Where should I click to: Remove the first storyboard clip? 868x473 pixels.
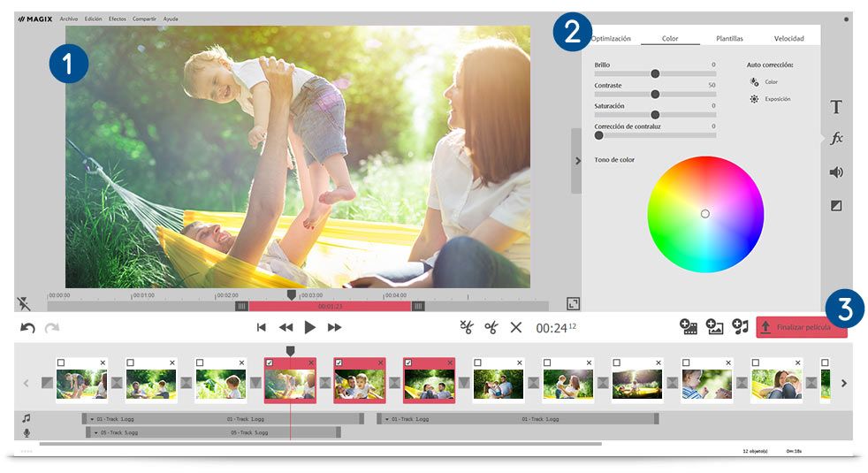click(103, 362)
